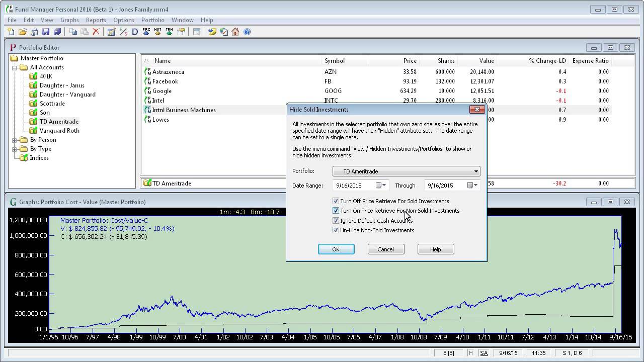Image resolution: width=644 pixels, height=362 pixels.
Task: Click the red X Delete toolbar icon
Action: click(x=96, y=32)
